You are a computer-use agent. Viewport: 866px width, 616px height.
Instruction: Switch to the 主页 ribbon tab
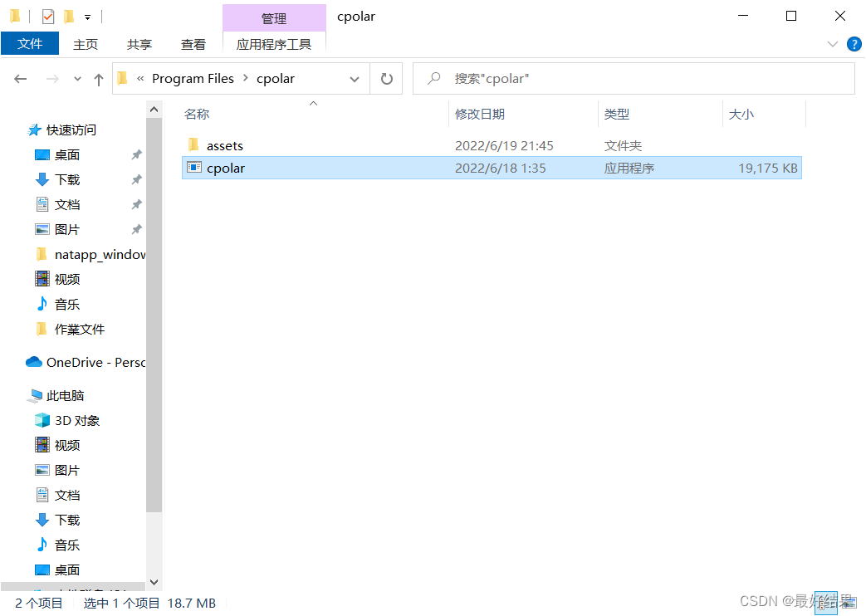click(x=85, y=44)
